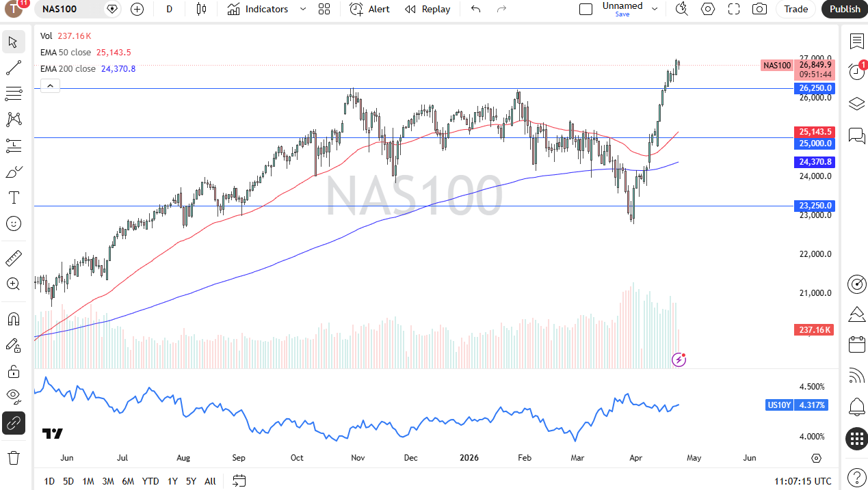Expand the layout name dropdown arrow
Viewport: 868px width, 490px height.
click(x=655, y=9)
